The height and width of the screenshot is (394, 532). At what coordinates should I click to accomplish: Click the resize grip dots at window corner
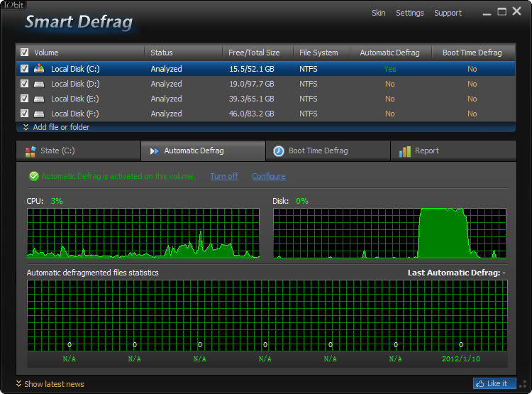click(523, 384)
